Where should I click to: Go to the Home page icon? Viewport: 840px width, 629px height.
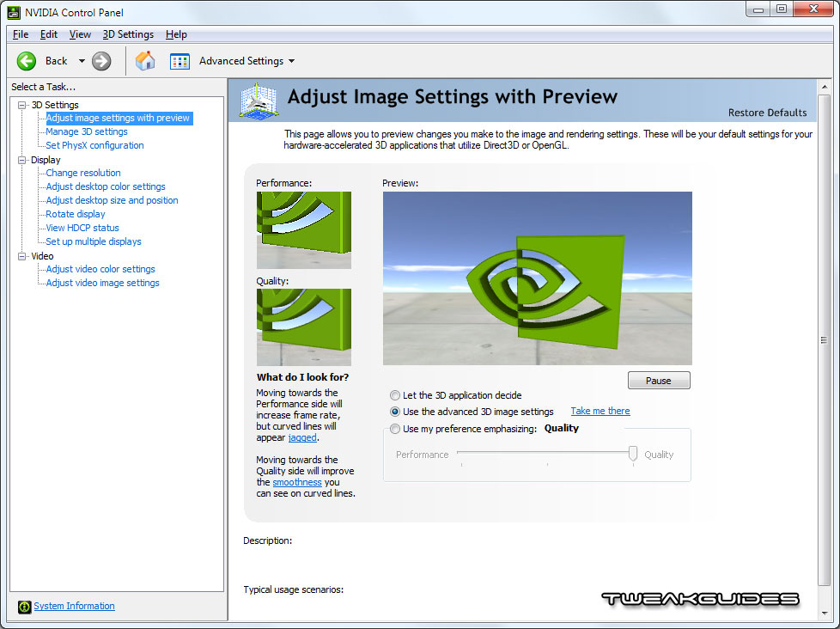[x=145, y=60]
